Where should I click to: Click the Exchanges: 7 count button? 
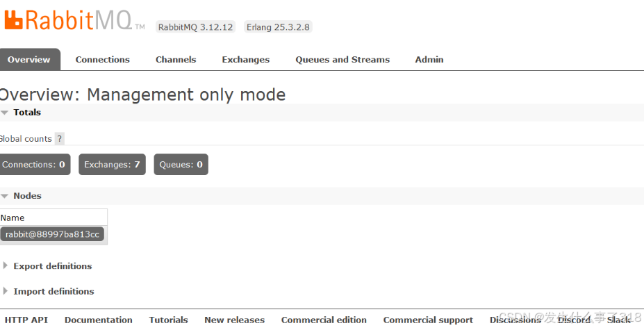pyautogui.click(x=112, y=165)
